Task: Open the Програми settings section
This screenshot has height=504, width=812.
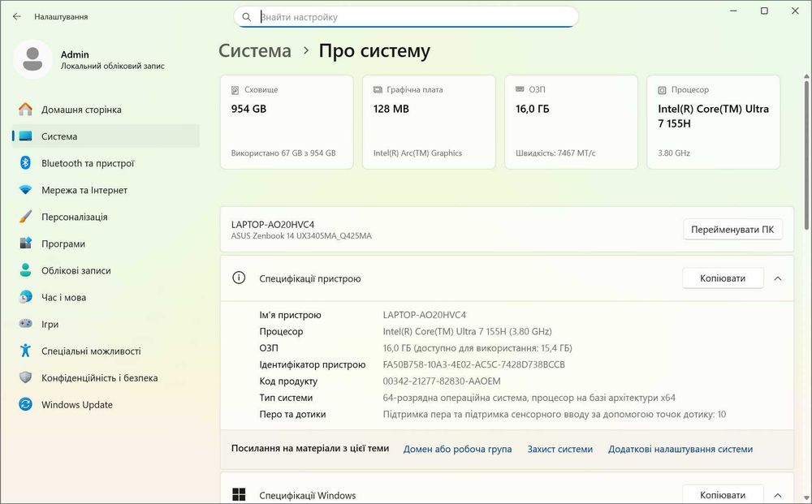Action: [x=63, y=243]
